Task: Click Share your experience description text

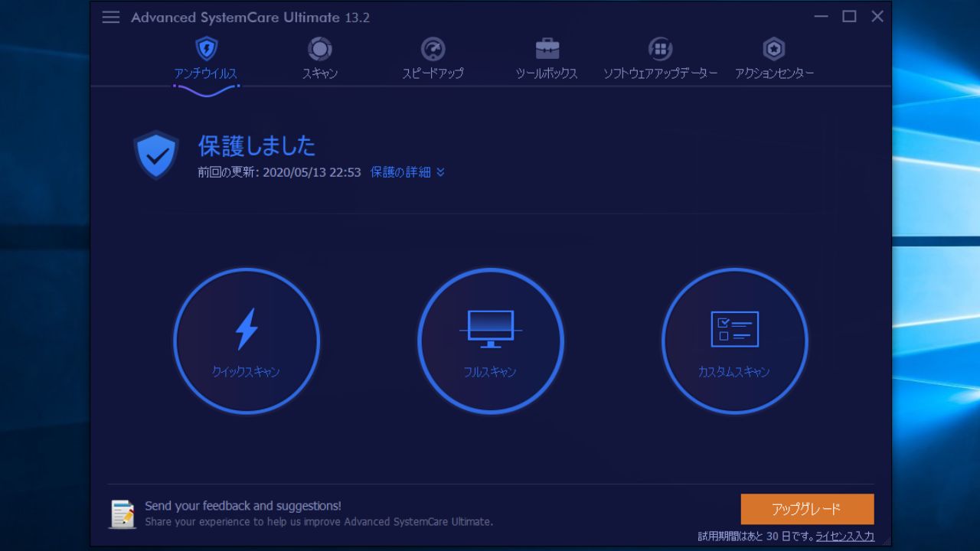Action: coord(319,522)
